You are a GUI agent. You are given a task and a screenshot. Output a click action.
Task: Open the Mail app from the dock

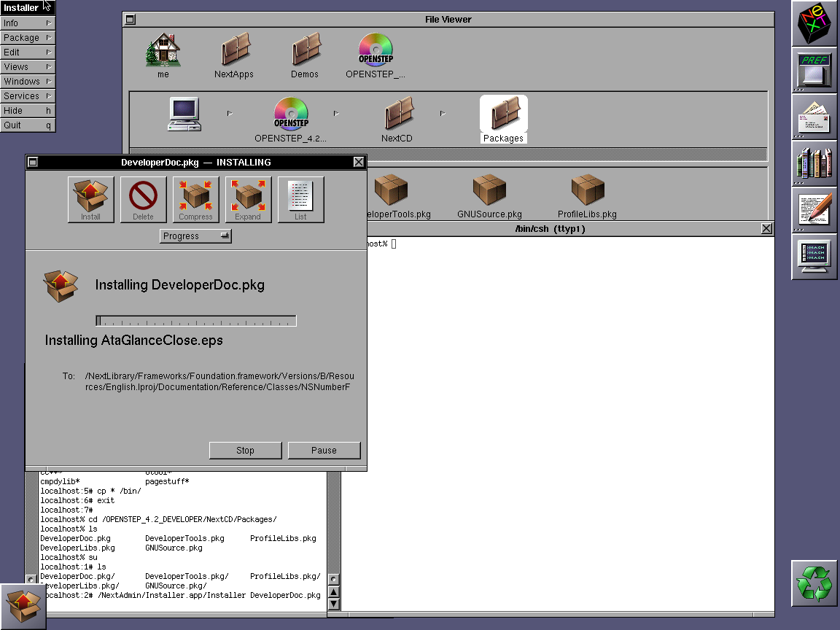(x=814, y=117)
